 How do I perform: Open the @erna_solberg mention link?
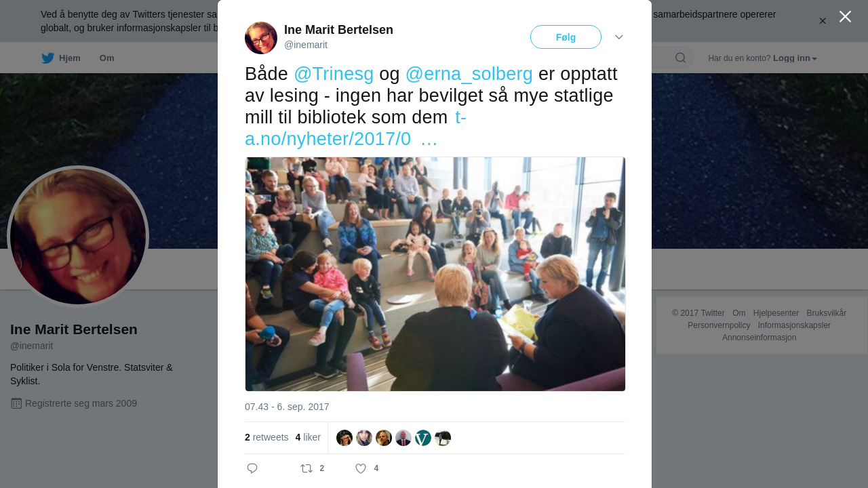pyautogui.click(x=469, y=74)
